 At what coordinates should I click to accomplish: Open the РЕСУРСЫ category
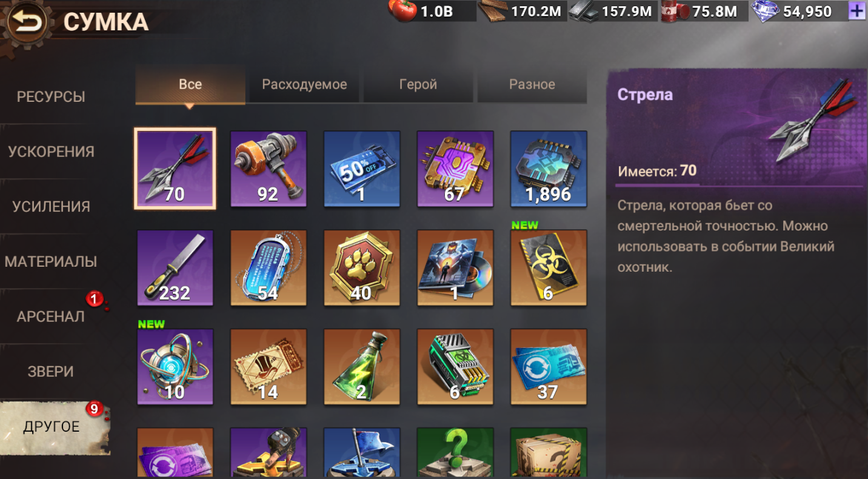[51, 96]
